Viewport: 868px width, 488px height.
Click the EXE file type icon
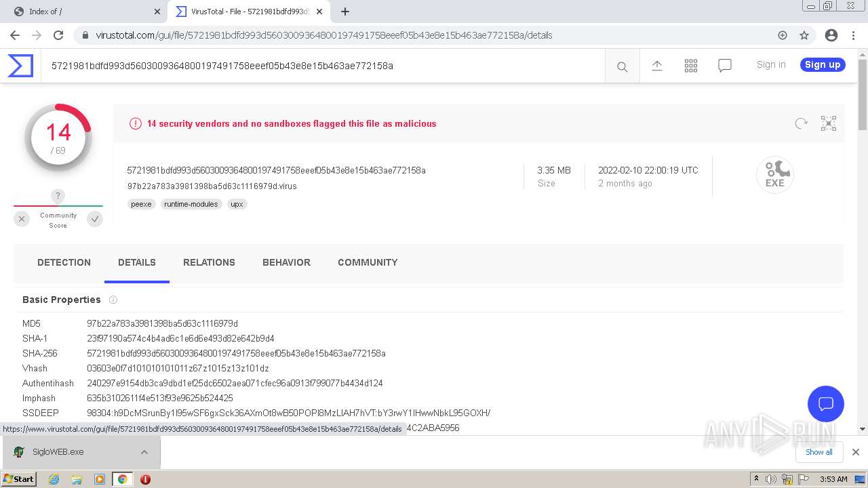click(x=775, y=175)
